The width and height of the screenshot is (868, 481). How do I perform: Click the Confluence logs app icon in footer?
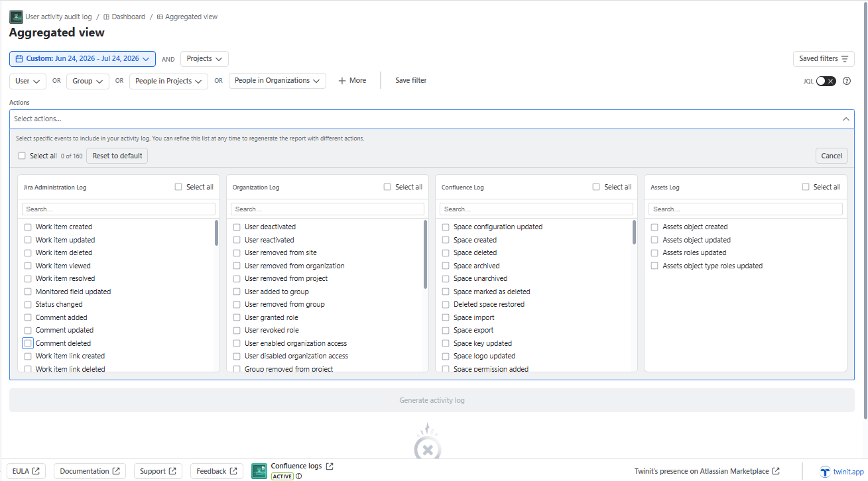click(259, 471)
